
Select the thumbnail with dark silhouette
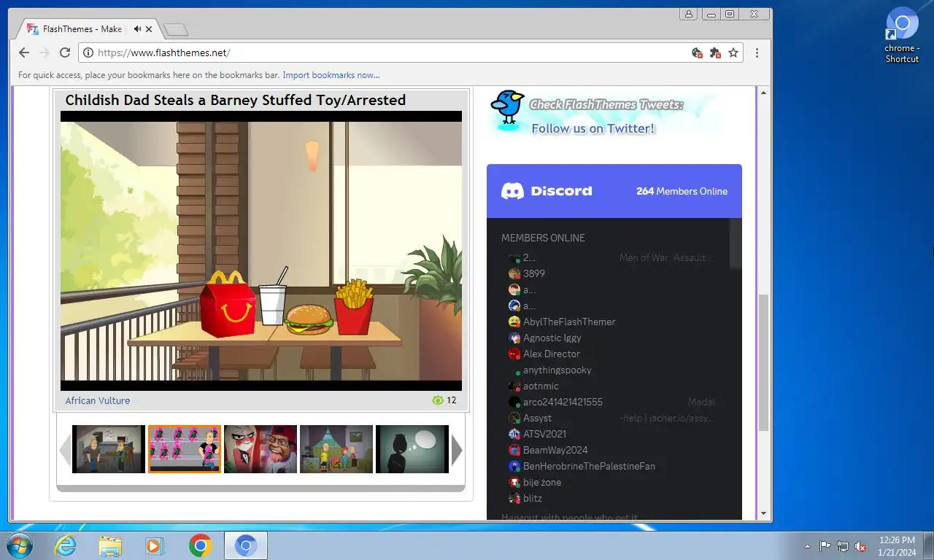[412, 449]
